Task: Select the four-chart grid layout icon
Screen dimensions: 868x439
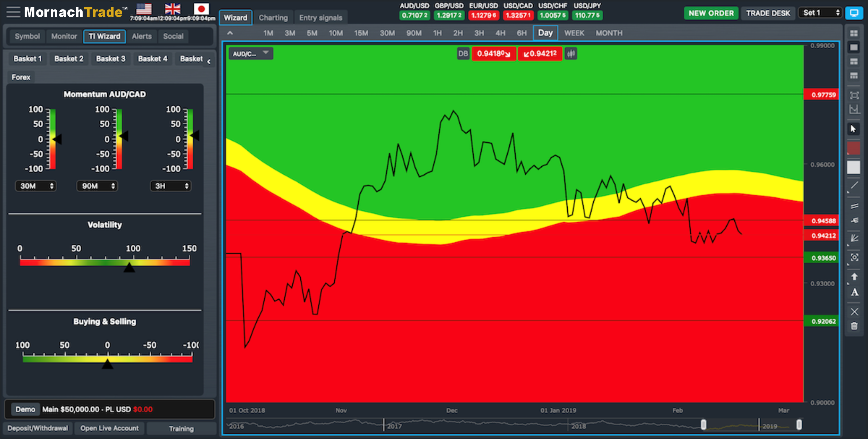Action: [x=854, y=33]
